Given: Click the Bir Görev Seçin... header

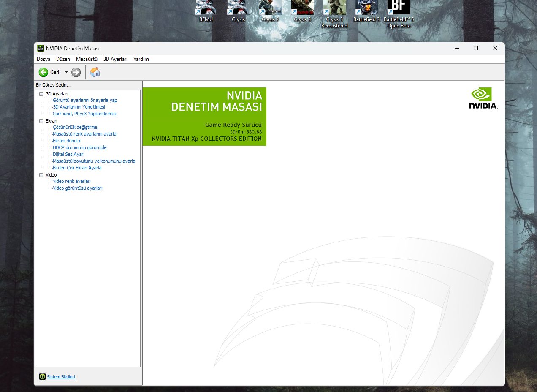Looking at the screenshot, I should click(x=54, y=85).
